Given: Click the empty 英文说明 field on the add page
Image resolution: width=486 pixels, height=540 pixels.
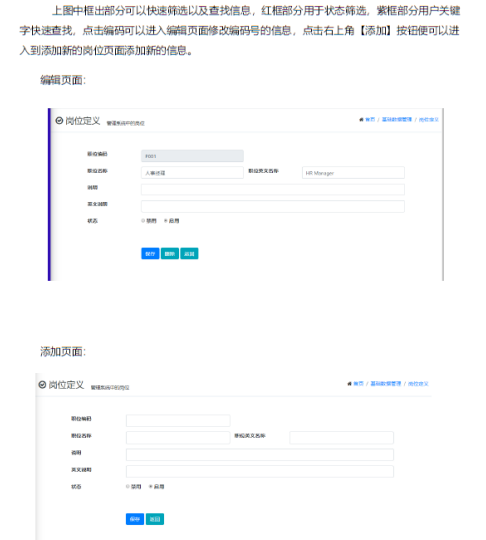Looking at the screenshot, I should tap(260, 471).
